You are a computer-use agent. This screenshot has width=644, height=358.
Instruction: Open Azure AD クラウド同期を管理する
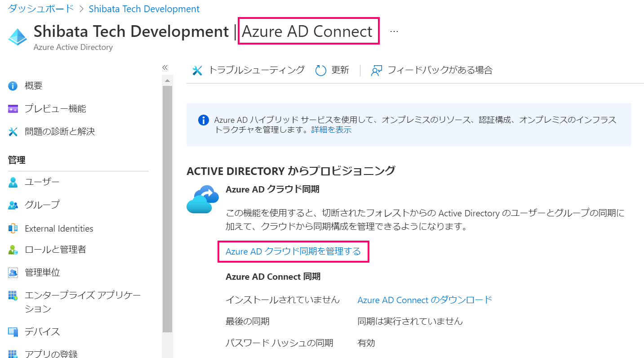[293, 252]
